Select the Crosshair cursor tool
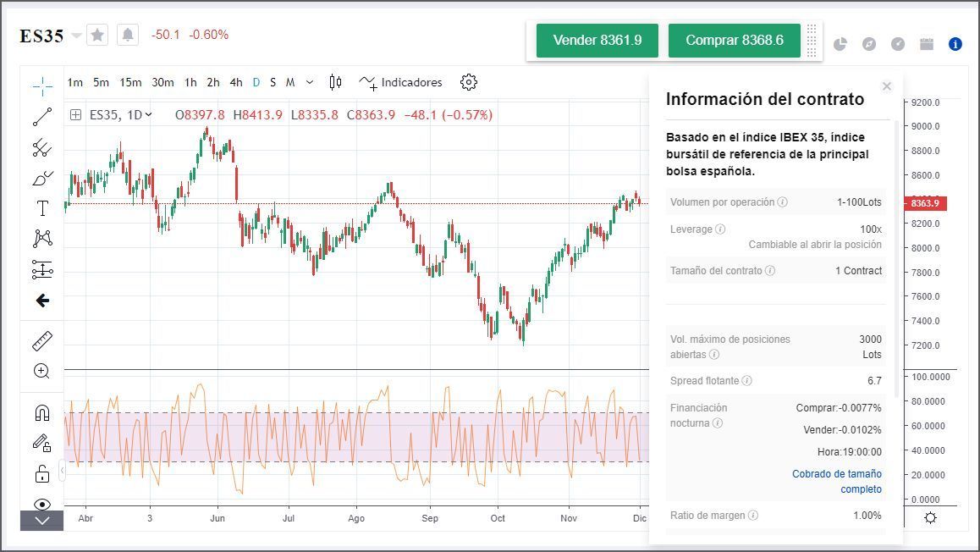Image resolution: width=980 pixels, height=552 pixels. coord(40,85)
